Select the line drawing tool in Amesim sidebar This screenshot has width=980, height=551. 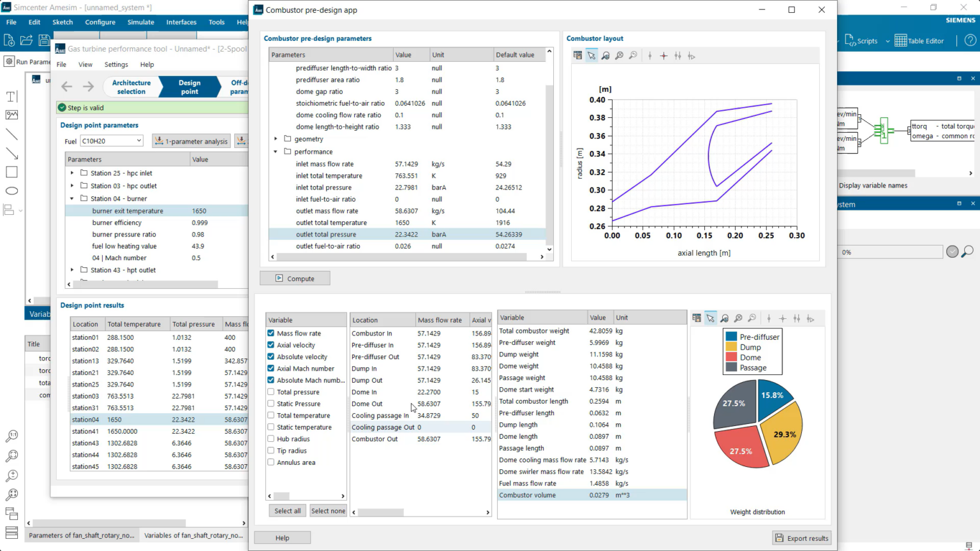tap(11, 134)
